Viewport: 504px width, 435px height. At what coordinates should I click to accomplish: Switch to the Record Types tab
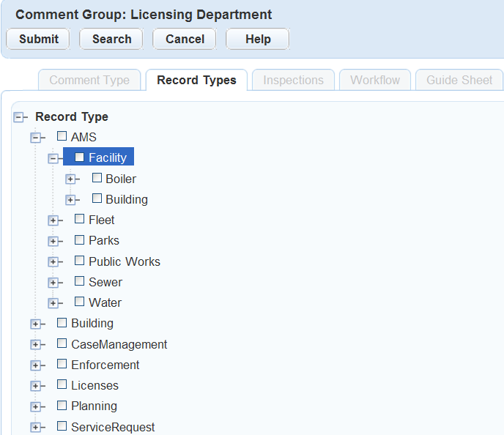point(196,81)
